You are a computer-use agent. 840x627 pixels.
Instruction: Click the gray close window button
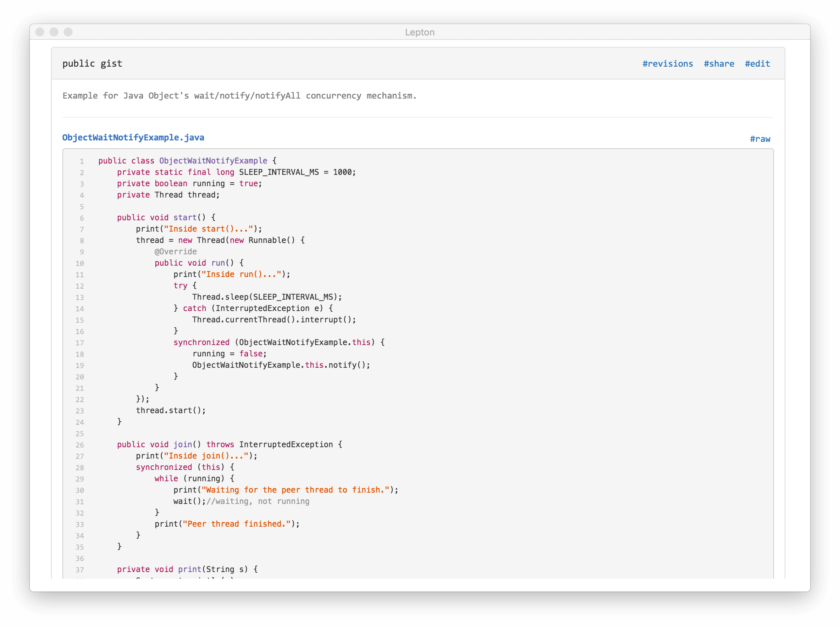point(40,32)
